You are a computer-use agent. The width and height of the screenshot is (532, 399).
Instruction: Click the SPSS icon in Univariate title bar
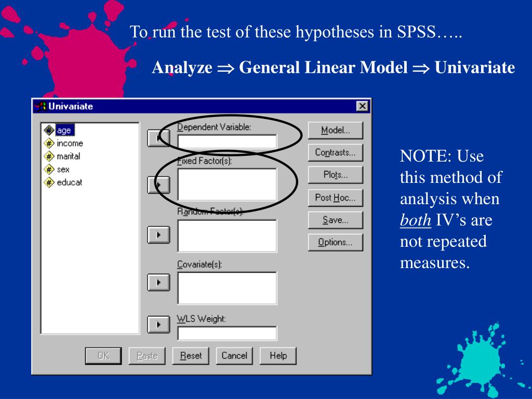[x=40, y=106]
